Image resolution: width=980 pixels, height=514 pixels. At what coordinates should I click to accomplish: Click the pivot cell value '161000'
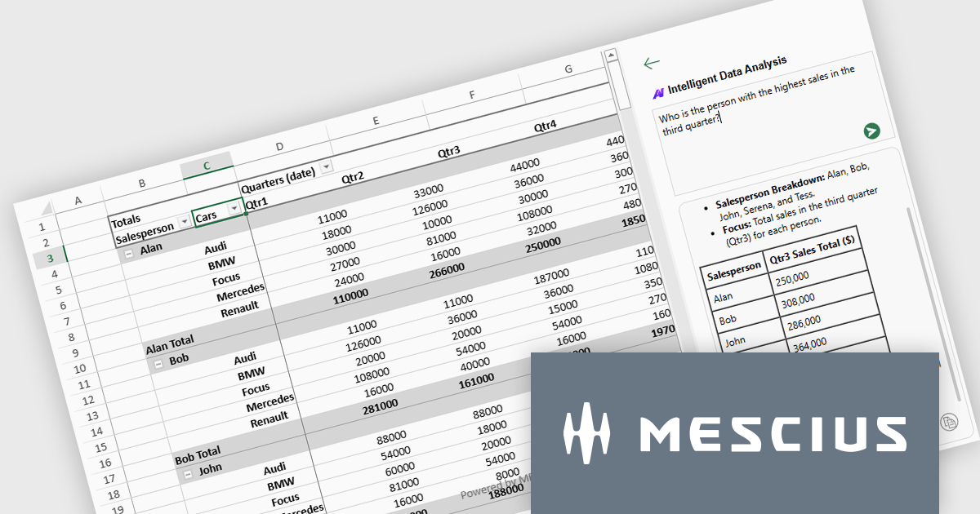(475, 379)
